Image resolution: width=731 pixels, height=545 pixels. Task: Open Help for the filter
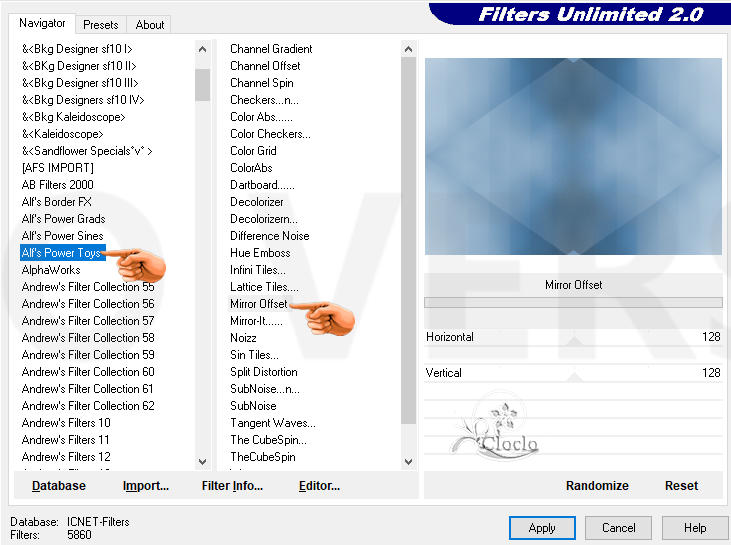[695, 528]
